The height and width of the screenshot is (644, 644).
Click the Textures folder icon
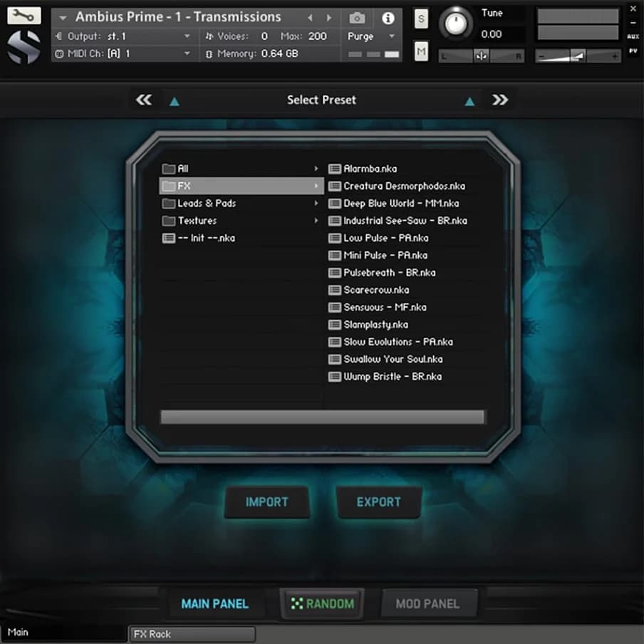pos(168,221)
